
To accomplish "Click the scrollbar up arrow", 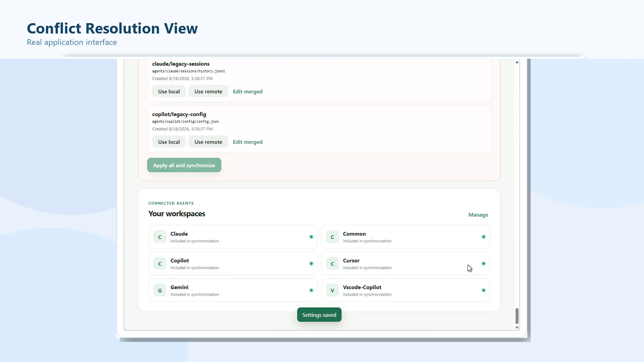I will coord(517,62).
